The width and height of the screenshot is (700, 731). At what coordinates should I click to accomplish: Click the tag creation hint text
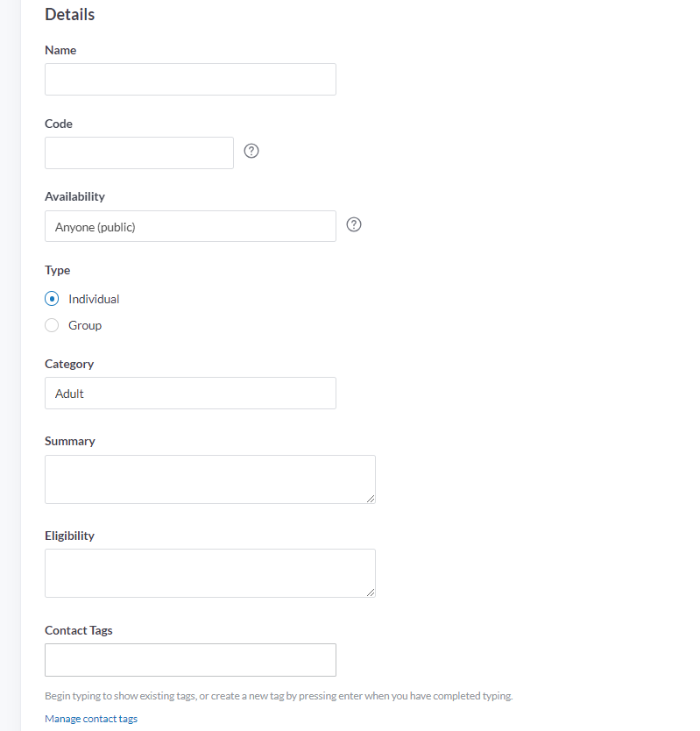(x=279, y=694)
